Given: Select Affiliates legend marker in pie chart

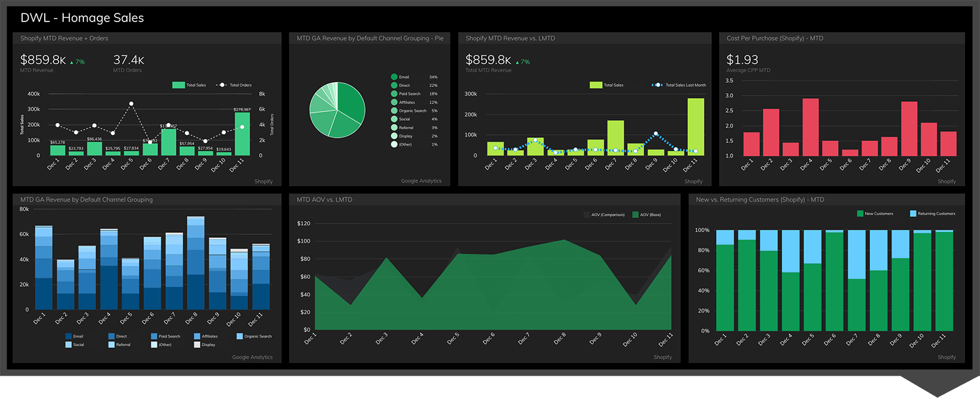Looking at the screenshot, I should point(394,102).
